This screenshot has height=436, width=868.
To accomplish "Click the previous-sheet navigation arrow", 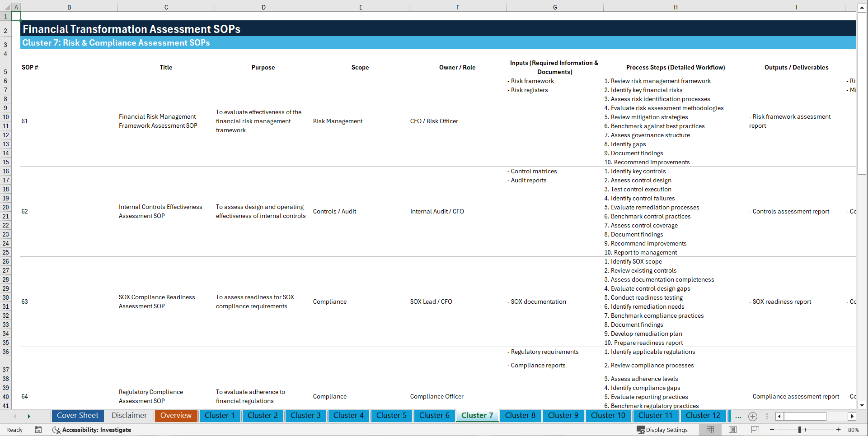I will tap(15, 416).
